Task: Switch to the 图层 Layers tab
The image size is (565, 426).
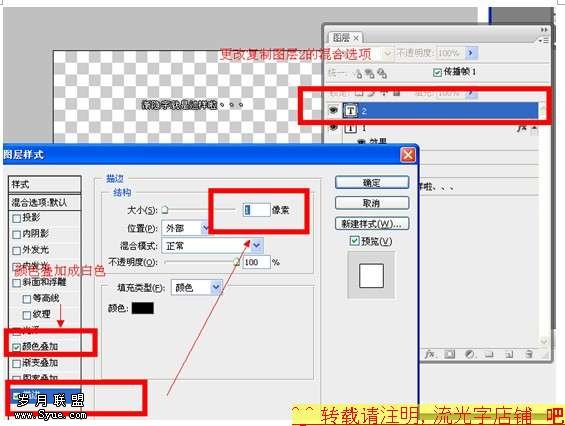Action: (x=346, y=38)
